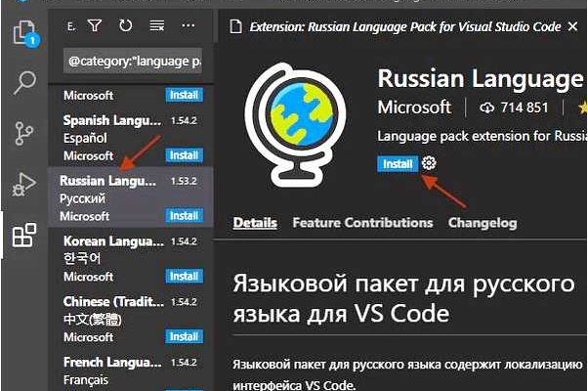Click the Español description text
588x391 pixels.
coord(85,138)
